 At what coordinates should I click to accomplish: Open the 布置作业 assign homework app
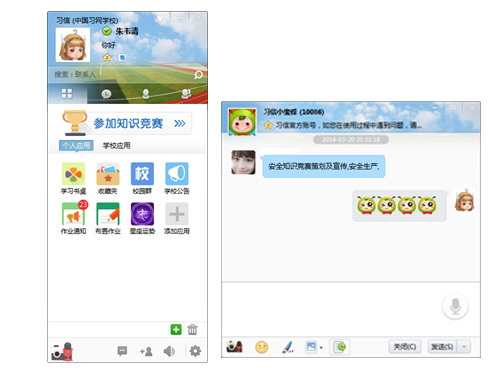[108, 214]
